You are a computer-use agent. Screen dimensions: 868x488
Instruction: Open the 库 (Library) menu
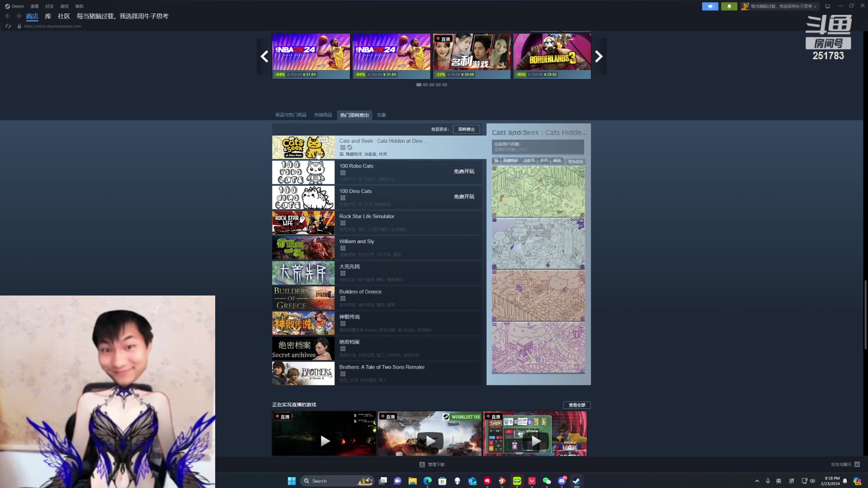(x=48, y=16)
